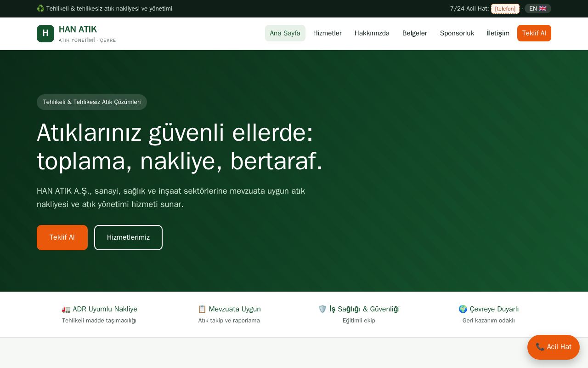
Task: Click the text Tehlikeli madde taşımacılığı
Action: point(99,321)
